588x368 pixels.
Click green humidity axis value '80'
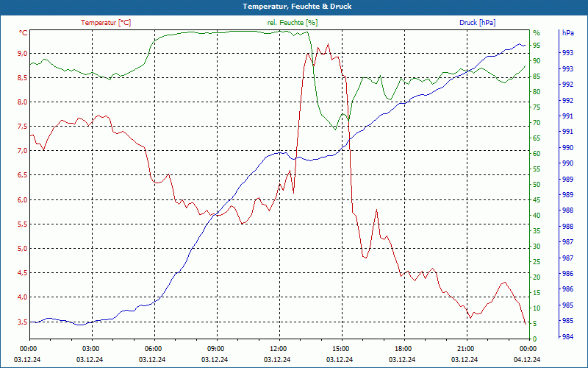(x=537, y=91)
